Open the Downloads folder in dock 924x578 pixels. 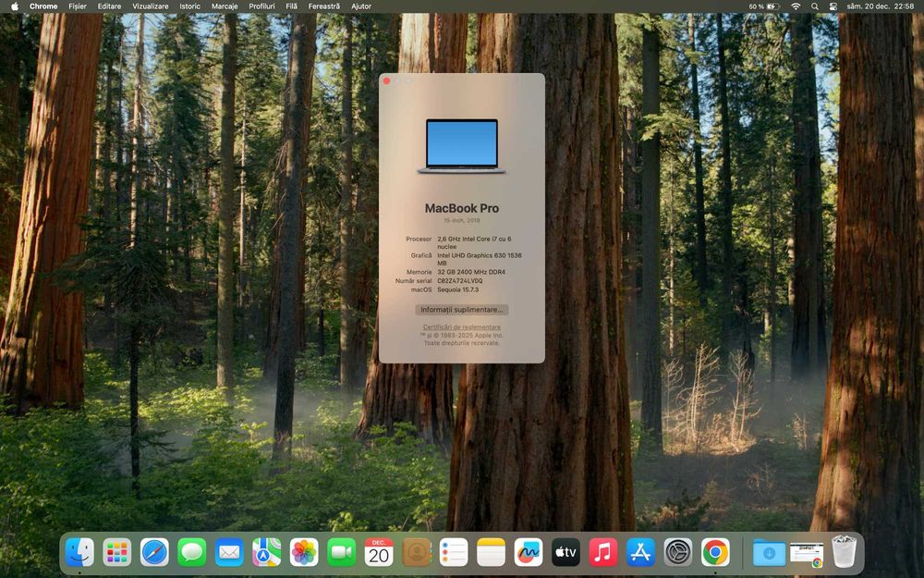point(769,553)
